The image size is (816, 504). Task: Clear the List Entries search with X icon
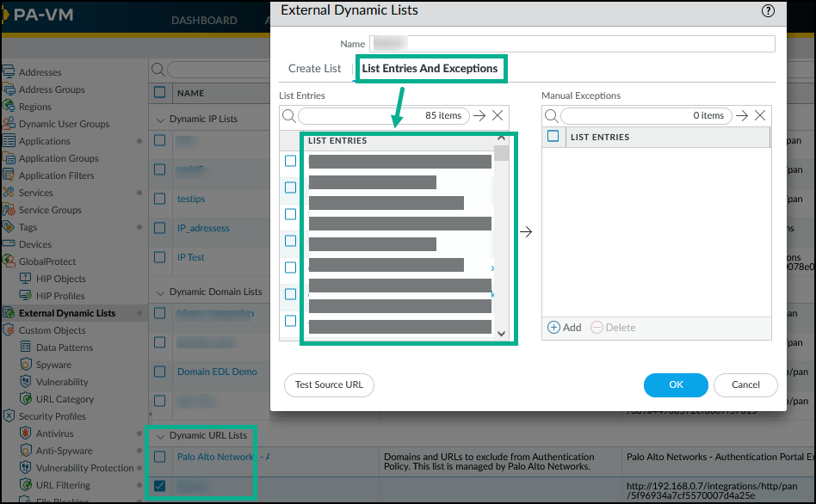(x=498, y=115)
